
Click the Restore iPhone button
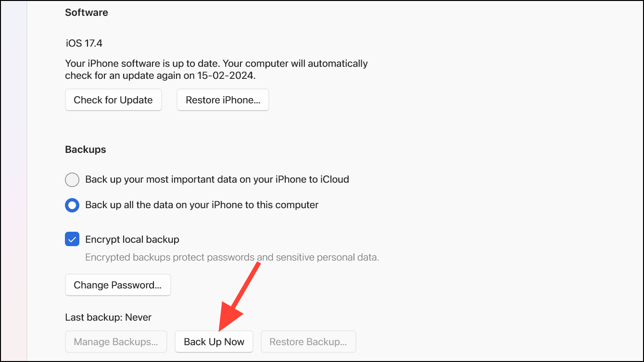click(222, 100)
